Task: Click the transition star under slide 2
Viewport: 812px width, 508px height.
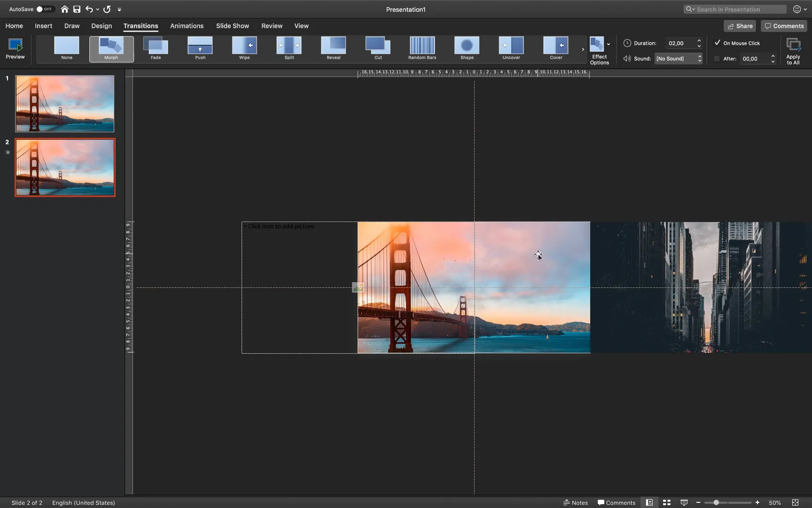Action: pos(8,152)
